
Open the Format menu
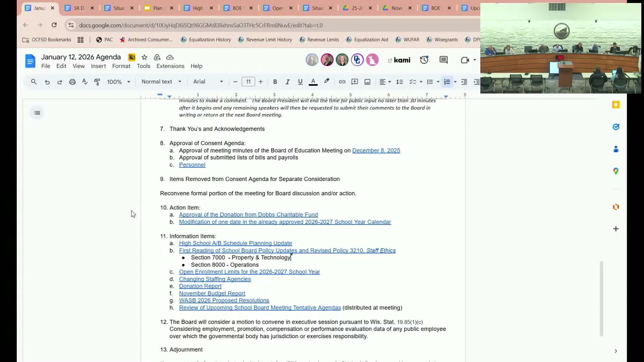coord(121,66)
